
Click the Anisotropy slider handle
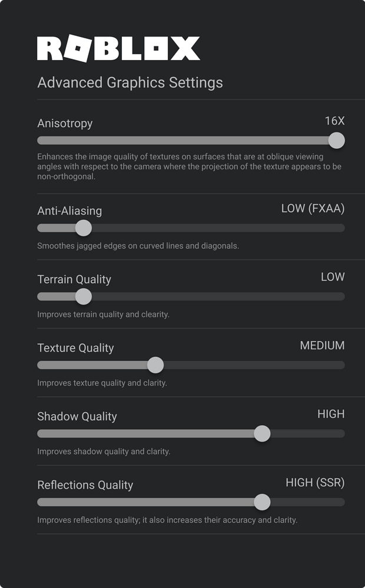point(336,141)
